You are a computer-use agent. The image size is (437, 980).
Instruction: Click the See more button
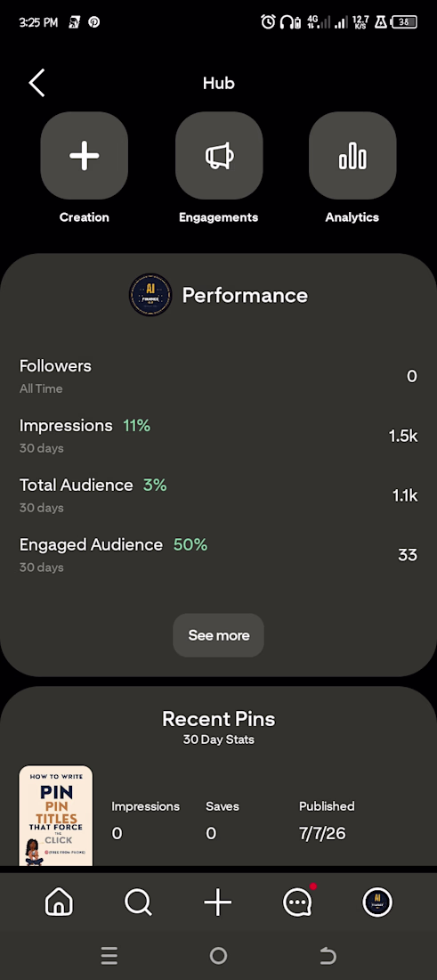[x=219, y=635]
